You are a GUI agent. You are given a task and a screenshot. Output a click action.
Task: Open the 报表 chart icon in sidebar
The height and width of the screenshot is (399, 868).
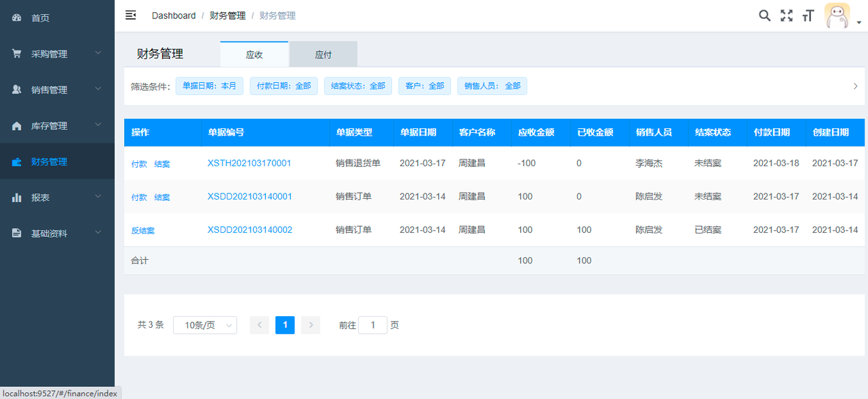(16, 197)
